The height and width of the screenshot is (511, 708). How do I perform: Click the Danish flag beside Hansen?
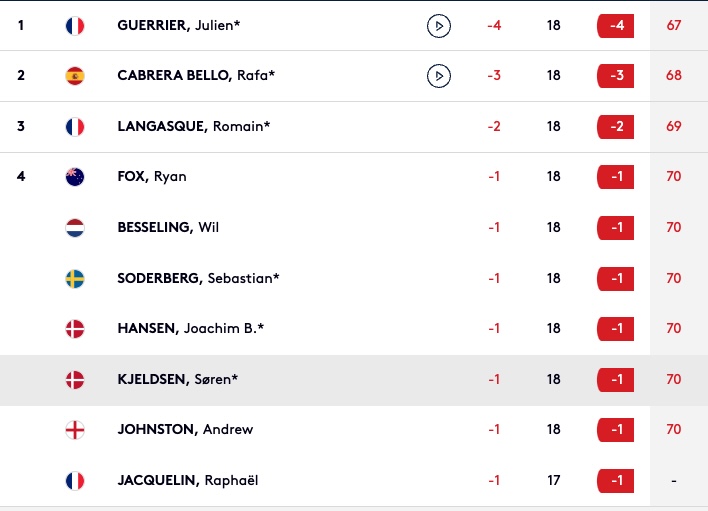coord(75,329)
